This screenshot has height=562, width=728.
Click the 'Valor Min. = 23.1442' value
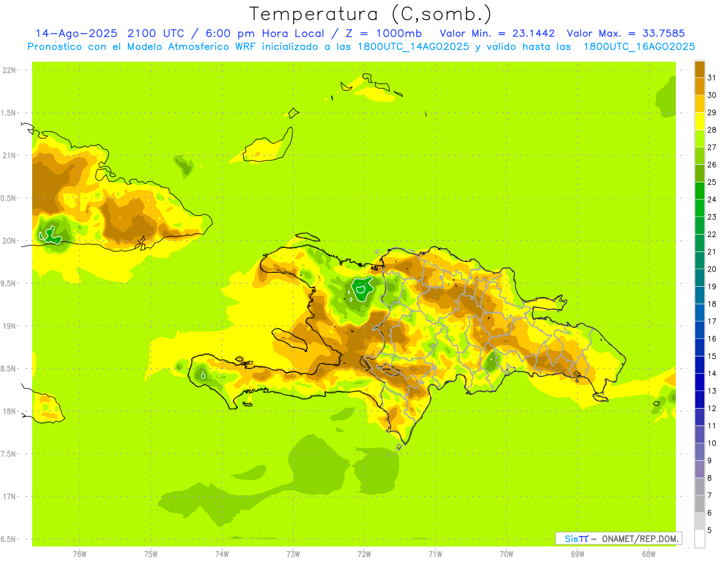497,33
